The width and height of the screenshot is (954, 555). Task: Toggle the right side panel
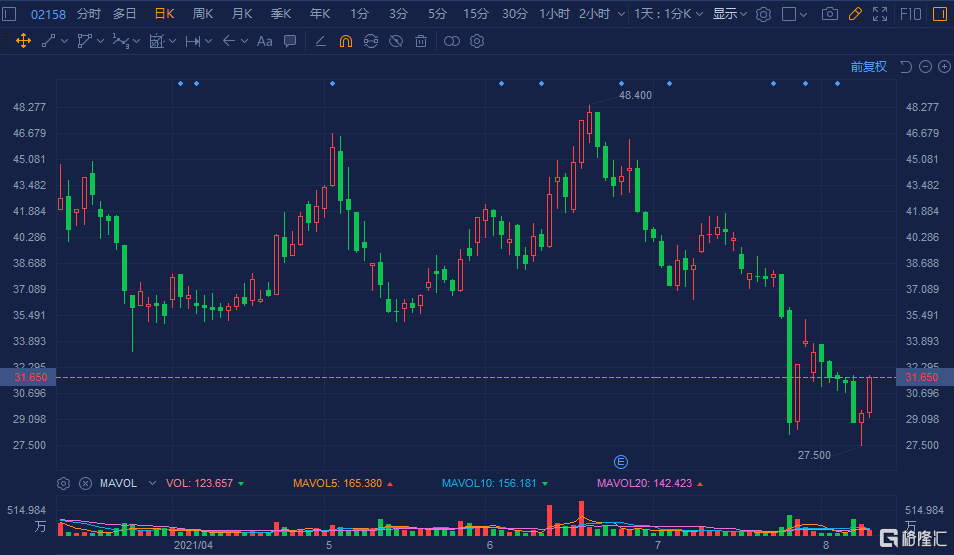[940, 13]
